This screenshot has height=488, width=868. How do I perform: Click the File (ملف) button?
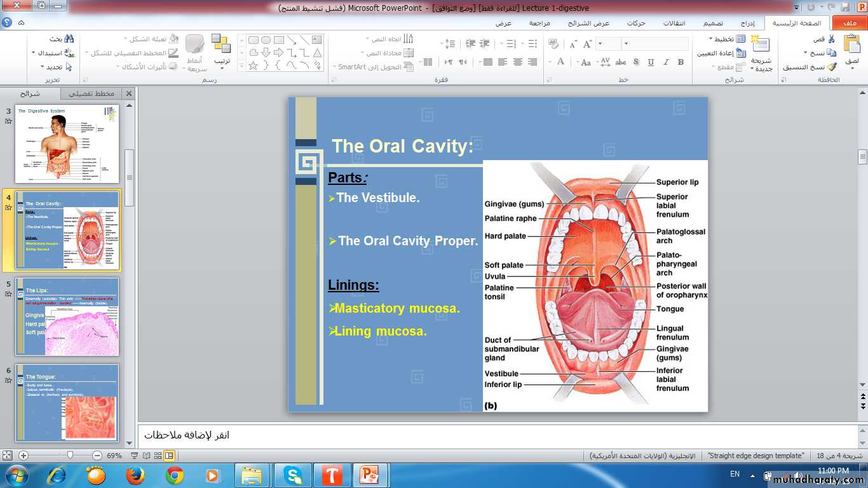(850, 24)
